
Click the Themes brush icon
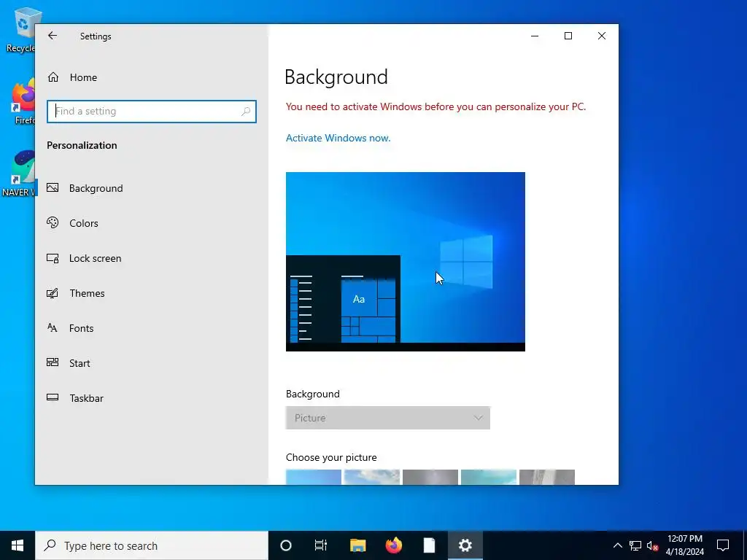53,293
